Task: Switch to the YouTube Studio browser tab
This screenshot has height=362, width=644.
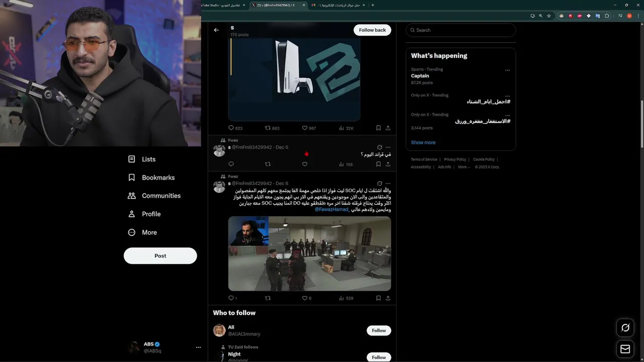Action: [x=222, y=5]
